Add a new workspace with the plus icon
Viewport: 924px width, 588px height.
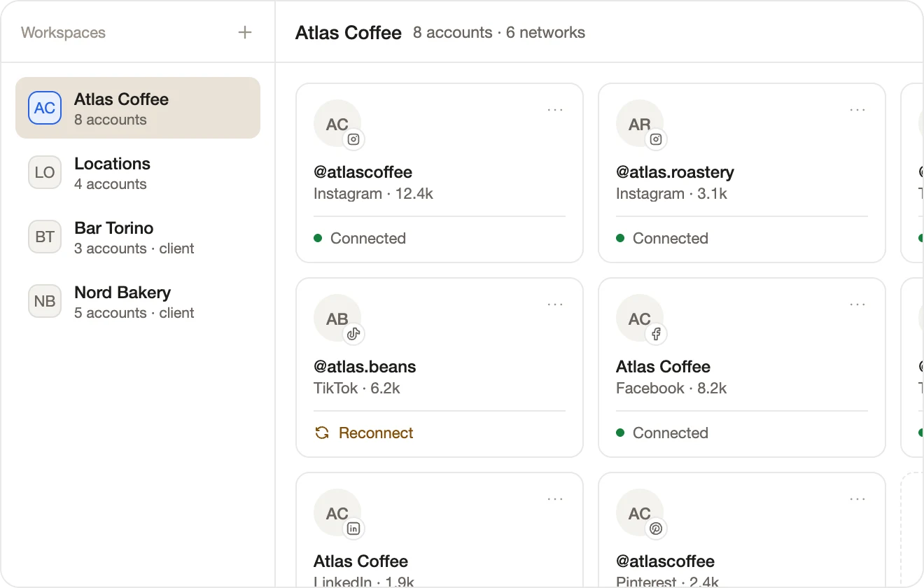click(245, 32)
